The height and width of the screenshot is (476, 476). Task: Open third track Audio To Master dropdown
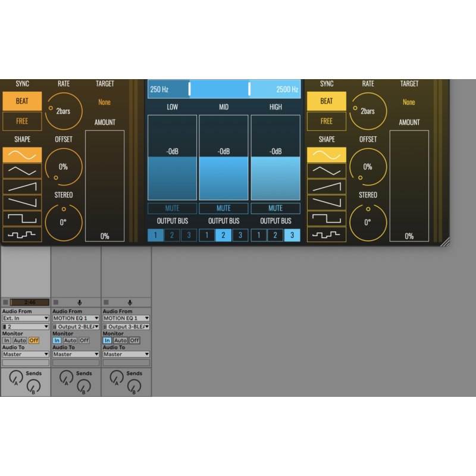126,354
